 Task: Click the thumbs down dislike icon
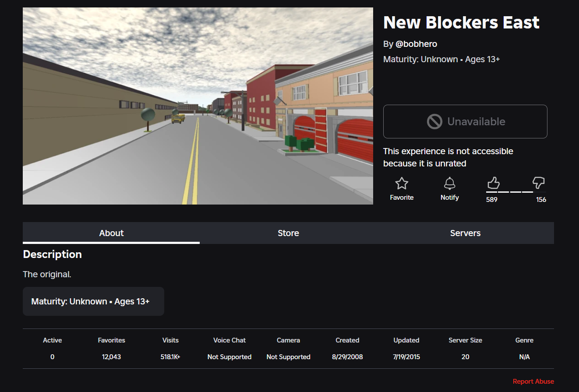pos(538,183)
